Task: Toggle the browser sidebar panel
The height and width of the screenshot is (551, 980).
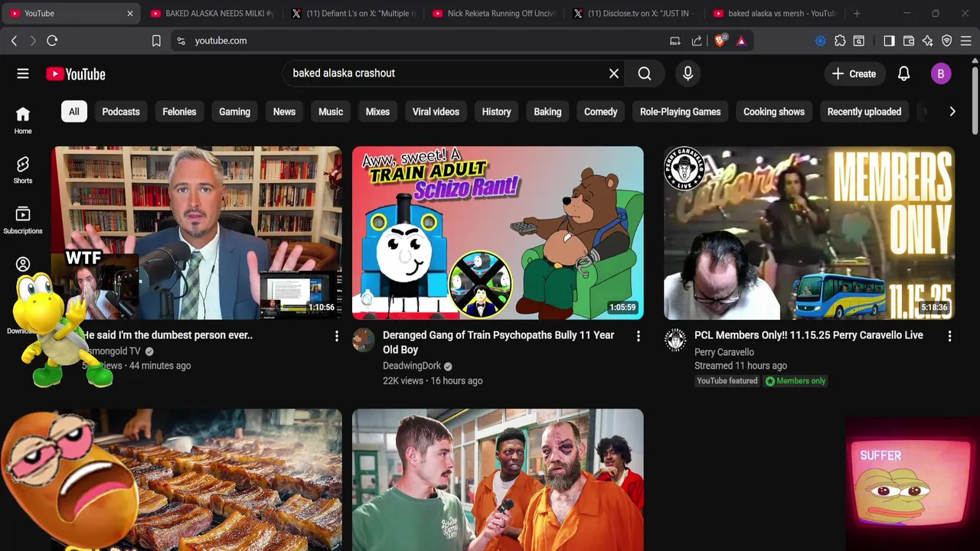Action: point(889,41)
